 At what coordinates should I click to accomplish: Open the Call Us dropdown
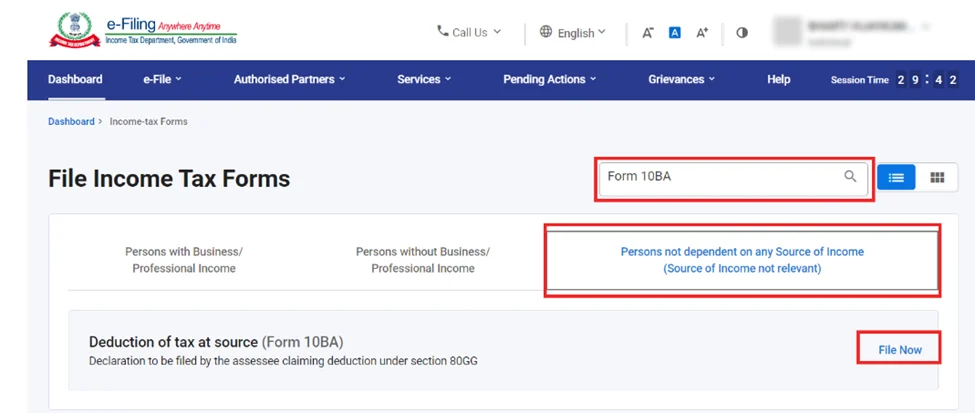click(x=469, y=32)
